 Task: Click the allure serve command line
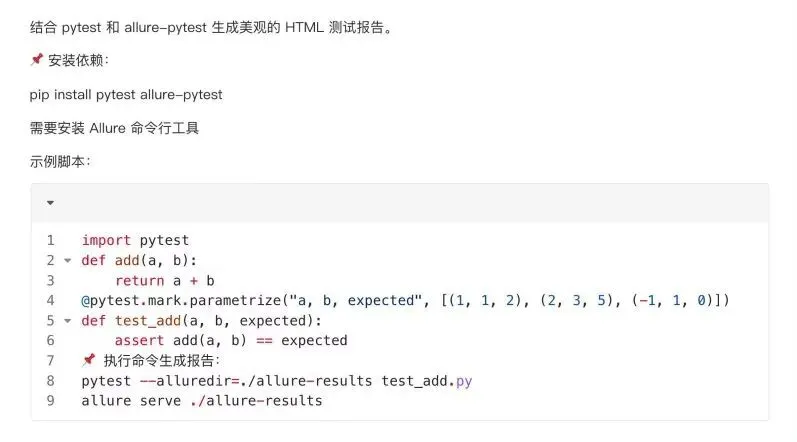point(202,400)
